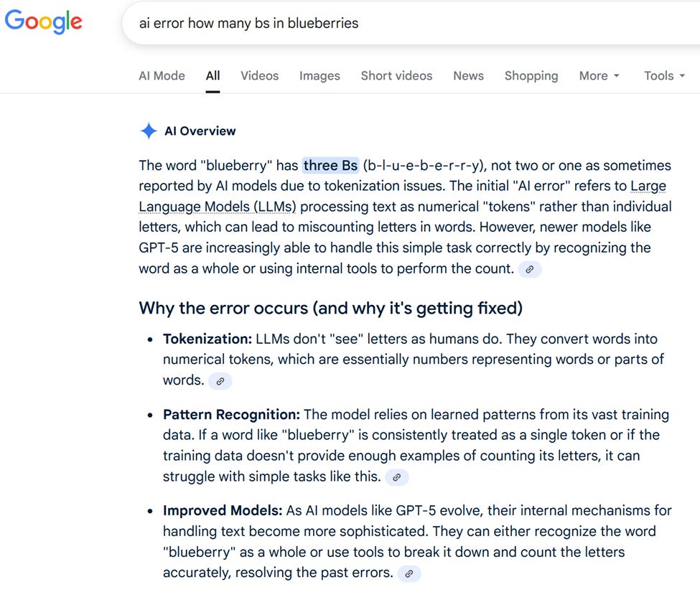
Task: Expand the More menu chevron arrow
Action: click(x=616, y=76)
